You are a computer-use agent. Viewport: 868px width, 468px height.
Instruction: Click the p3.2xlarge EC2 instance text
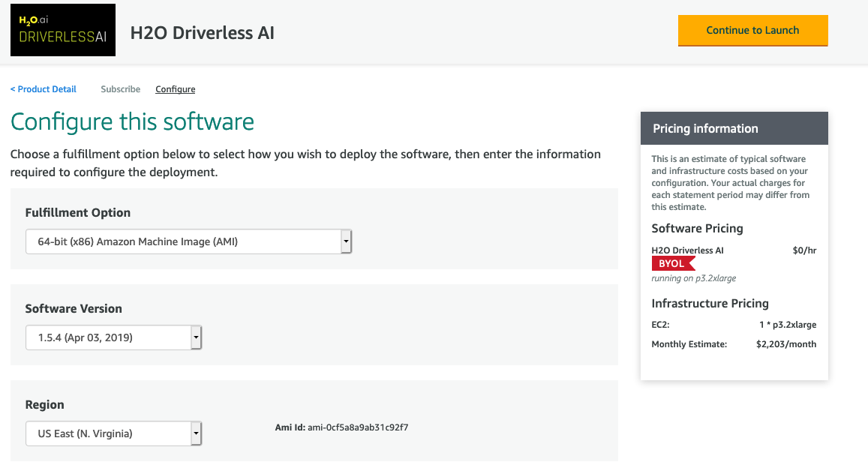(787, 323)
